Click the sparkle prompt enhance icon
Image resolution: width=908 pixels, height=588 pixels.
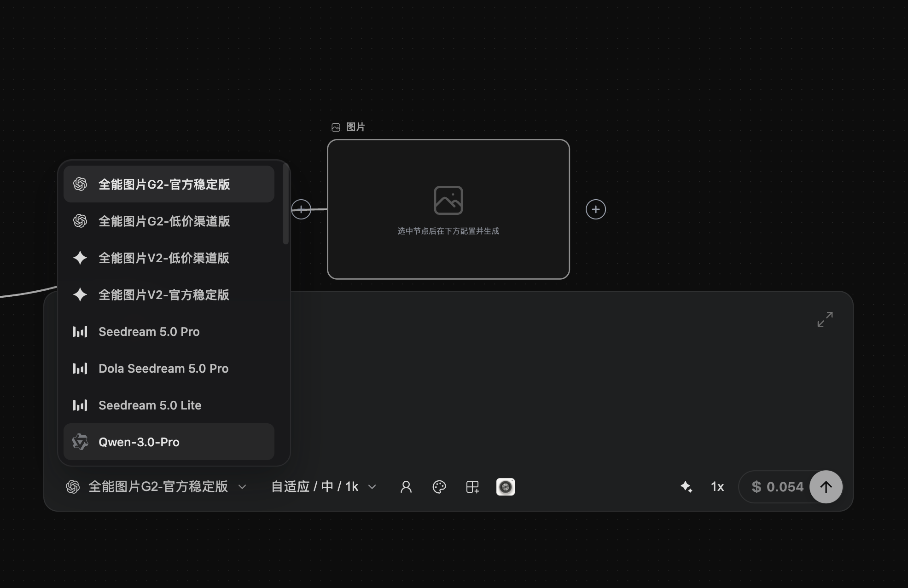point(687,487)
